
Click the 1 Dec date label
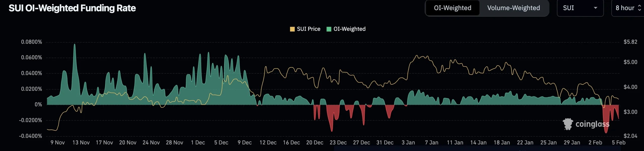tap(198, 143)
